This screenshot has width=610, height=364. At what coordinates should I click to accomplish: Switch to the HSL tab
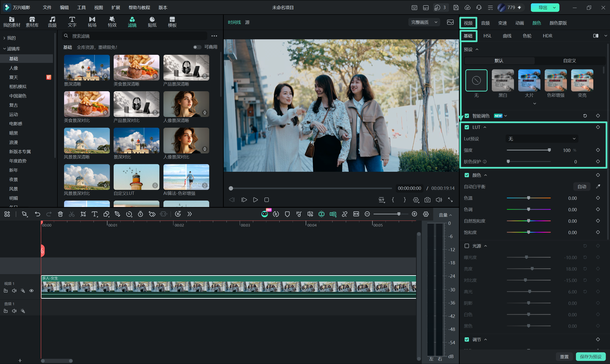[487, 36]
